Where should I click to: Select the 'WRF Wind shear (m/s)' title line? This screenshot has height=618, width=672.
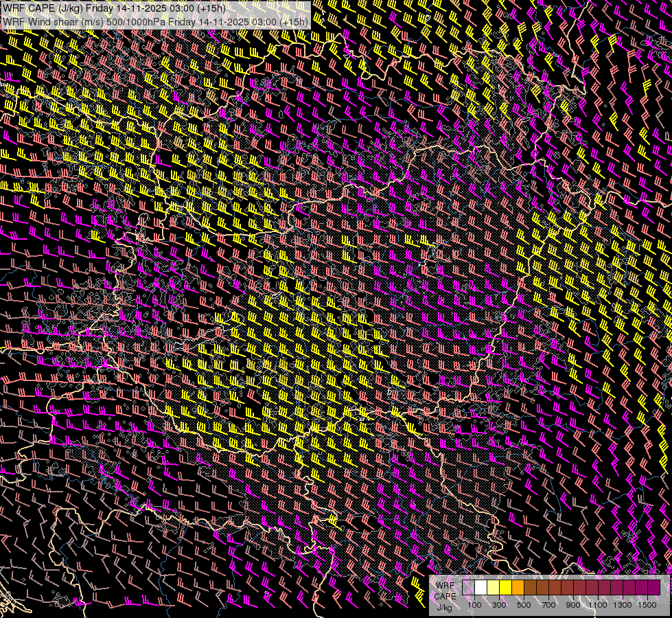pos(54,21)
